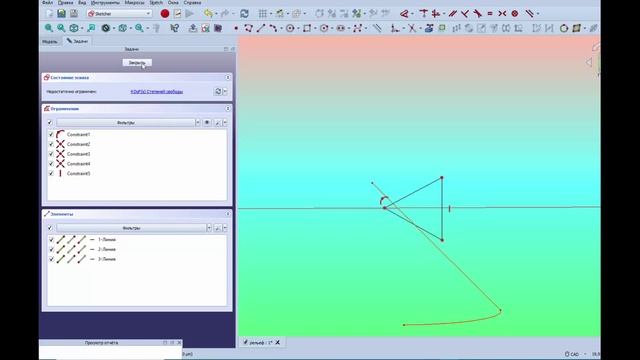This screenshot has width=640, height=360.
Task: Click the Fit all zoom icon
Action: [49, 28]
